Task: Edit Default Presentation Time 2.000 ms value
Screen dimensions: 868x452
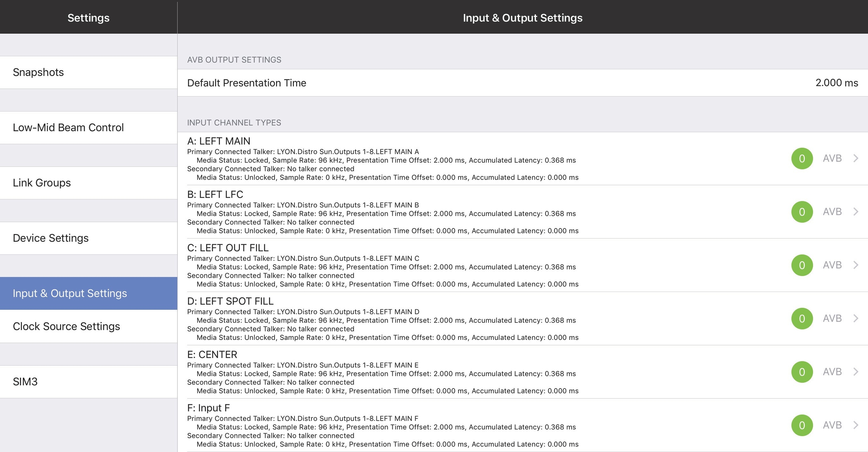Action: tap(836, 83)
